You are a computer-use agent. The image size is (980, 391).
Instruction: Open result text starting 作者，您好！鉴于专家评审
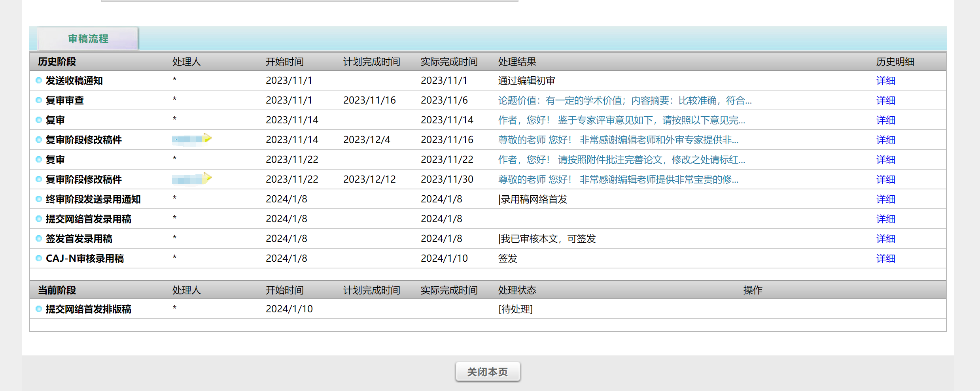[621, 120]
